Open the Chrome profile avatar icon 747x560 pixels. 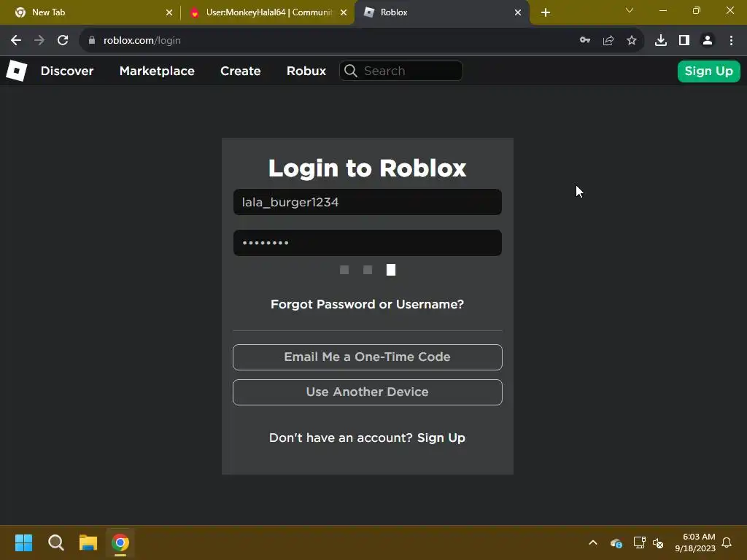pyautogui.click(x=708, y=41)
